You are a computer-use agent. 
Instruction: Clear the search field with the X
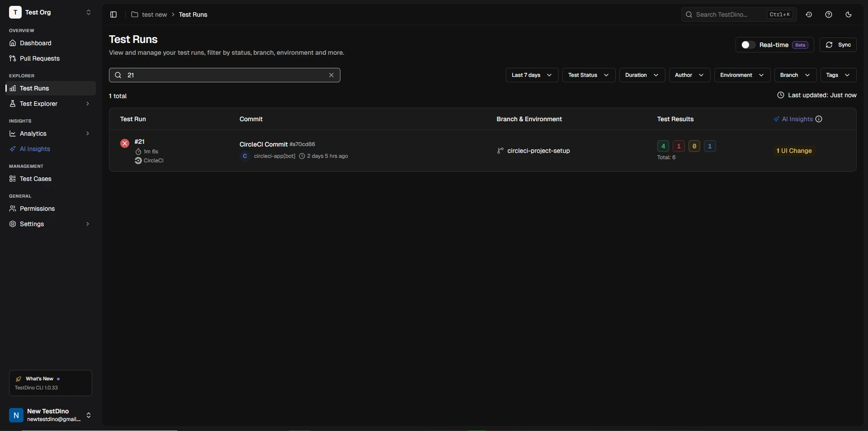pyautogui.click(x=331, y=75)
